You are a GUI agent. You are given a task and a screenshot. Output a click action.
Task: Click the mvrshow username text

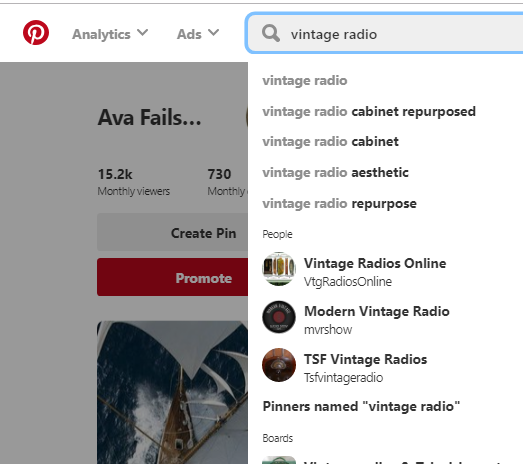(x=328, y=330)
